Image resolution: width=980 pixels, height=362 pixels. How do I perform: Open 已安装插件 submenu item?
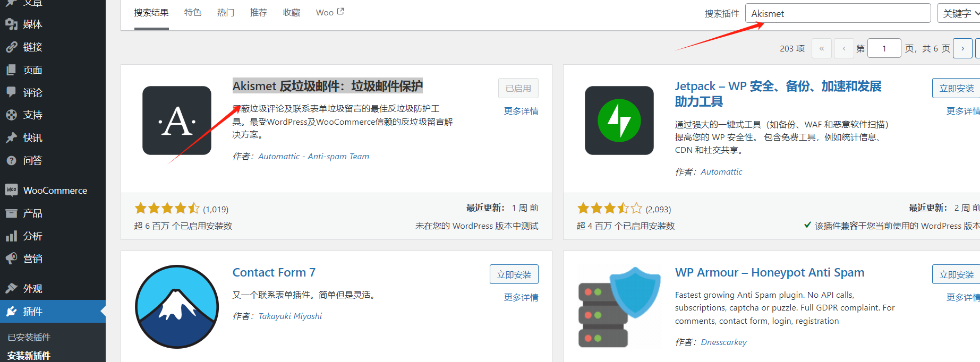tap(29, 337)
